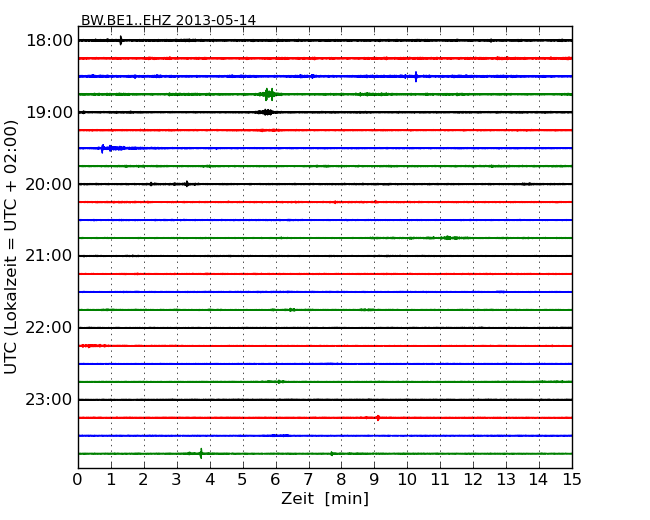
Task: Click the green blip near minute 6 at 22:45
Action: pyautogui.click(x=279, y=381)
